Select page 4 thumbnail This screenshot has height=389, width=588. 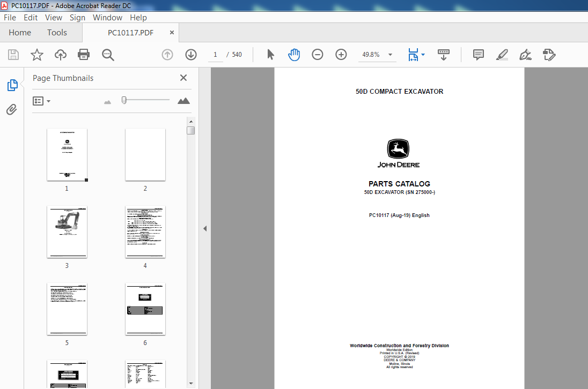[x=145, y=232]
